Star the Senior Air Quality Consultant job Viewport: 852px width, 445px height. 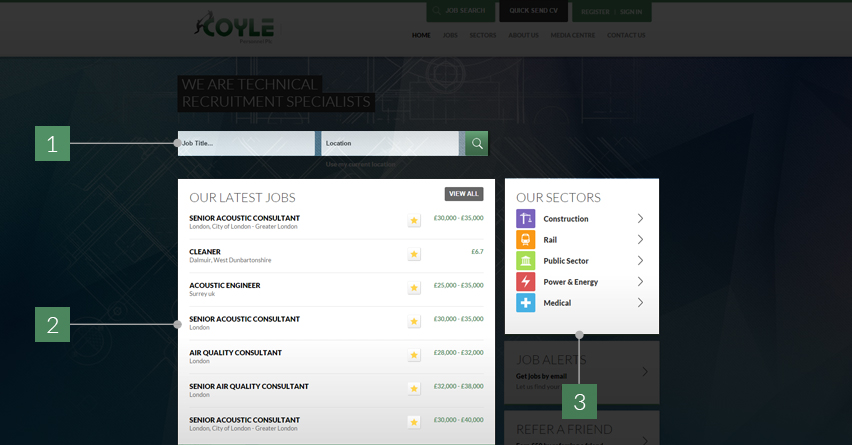[x=414, y=389]
